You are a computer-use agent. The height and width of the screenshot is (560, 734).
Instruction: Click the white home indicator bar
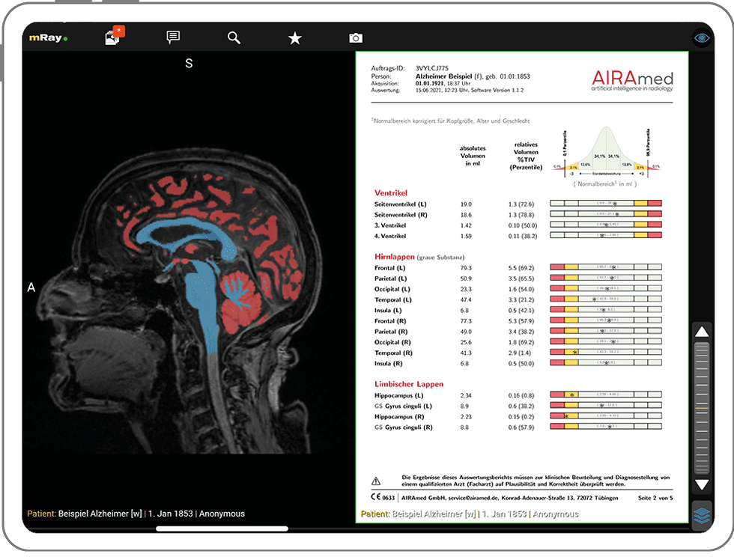pyautogui.click(x=222, y=529)
